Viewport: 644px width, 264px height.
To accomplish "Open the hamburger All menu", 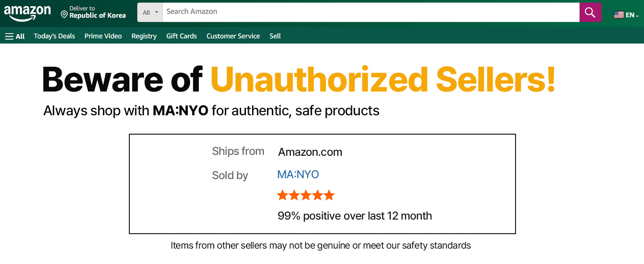I will (x=15, y=37).
